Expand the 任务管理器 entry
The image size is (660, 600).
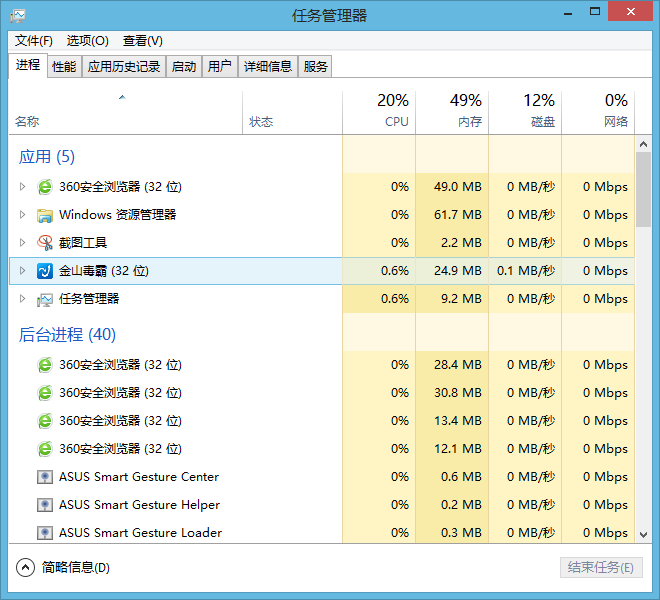coord(22,299)
